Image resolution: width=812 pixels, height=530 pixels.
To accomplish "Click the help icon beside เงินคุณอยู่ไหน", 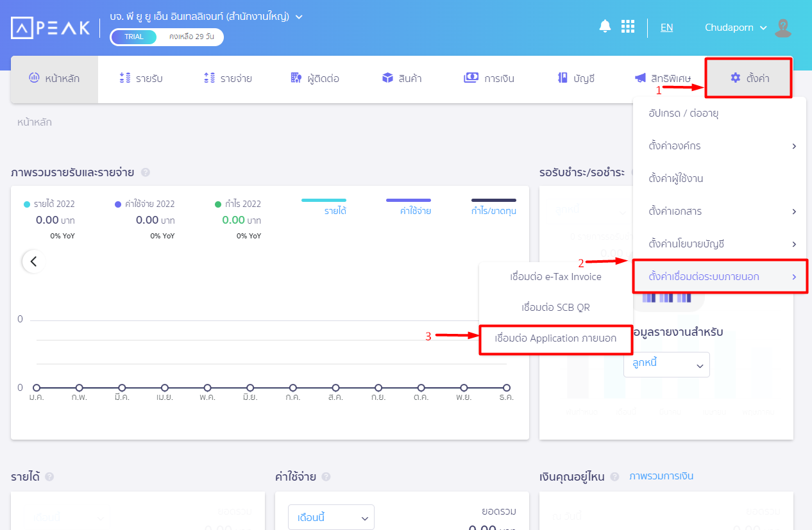I will tap(615, 477).
